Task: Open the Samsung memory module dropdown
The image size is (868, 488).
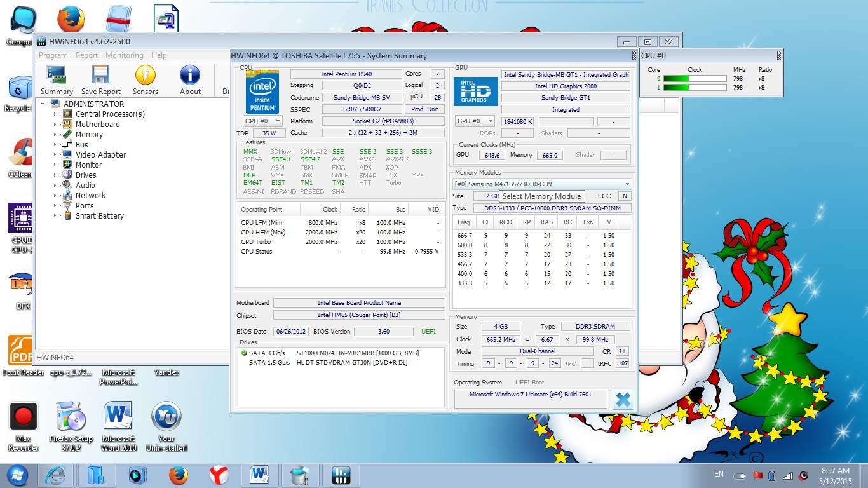Action: [542, 184]
